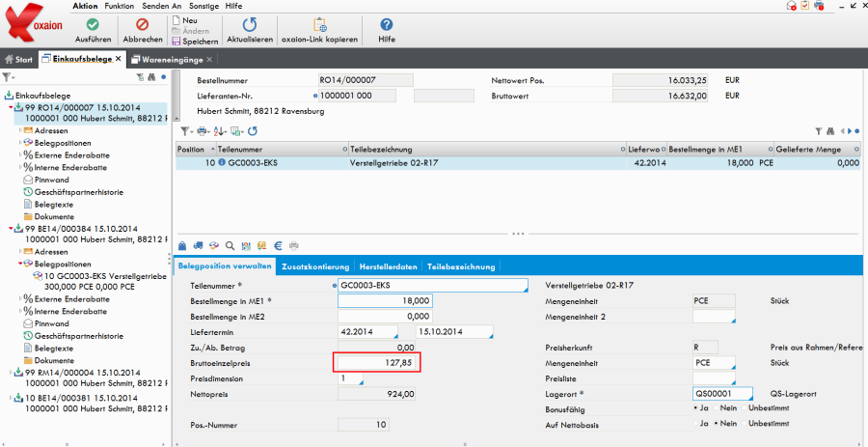
Task: Switch to the Start tab
Action: [19, 59]
